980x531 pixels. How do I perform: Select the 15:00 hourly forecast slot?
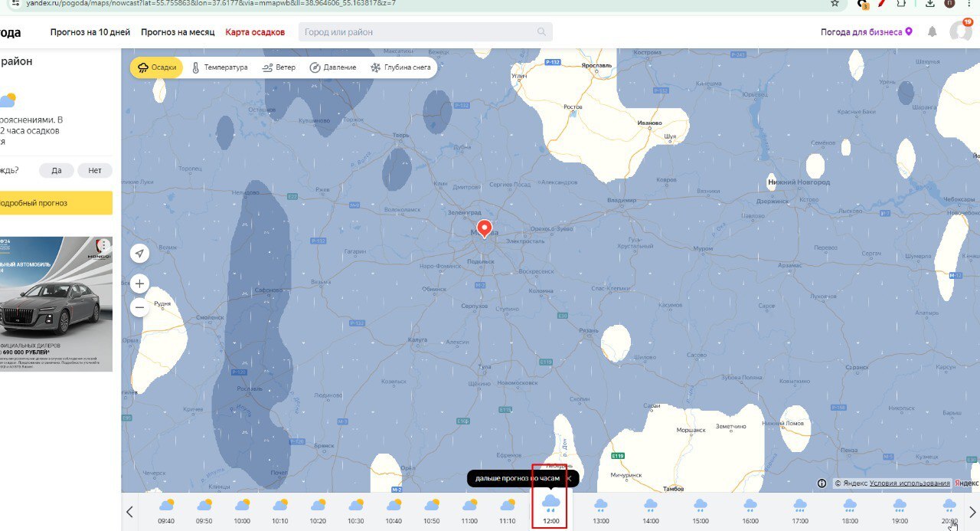pos(701,511)
